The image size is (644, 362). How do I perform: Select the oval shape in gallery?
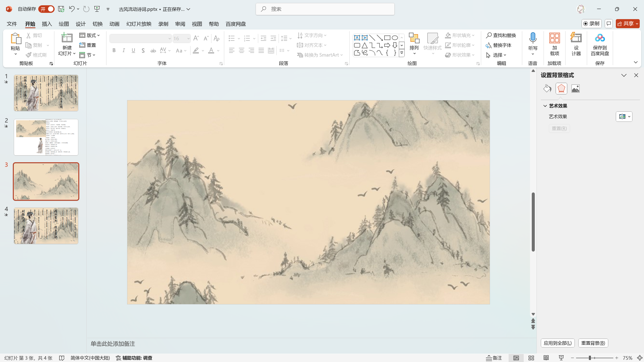395,38
